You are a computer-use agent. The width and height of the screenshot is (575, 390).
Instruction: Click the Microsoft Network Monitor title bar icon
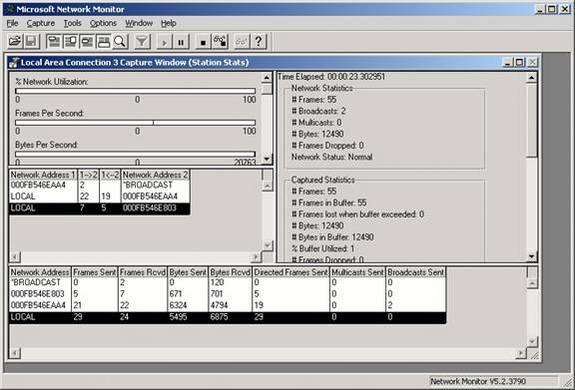coord(10,9)
